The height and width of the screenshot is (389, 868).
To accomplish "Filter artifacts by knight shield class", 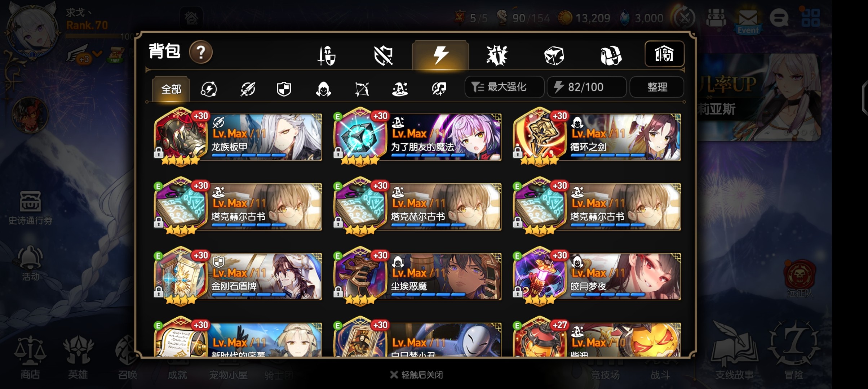I will (x=284, y=89).
